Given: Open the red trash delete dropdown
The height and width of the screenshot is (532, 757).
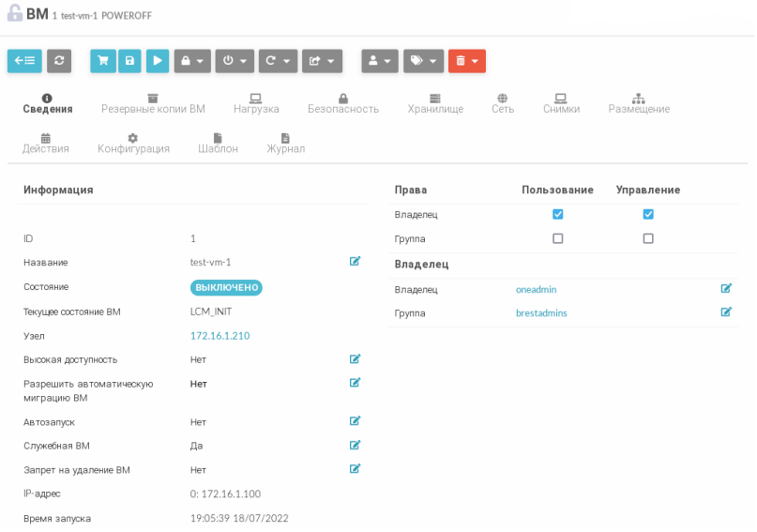Looking at the screenshot, I should (x=466, y=61).
